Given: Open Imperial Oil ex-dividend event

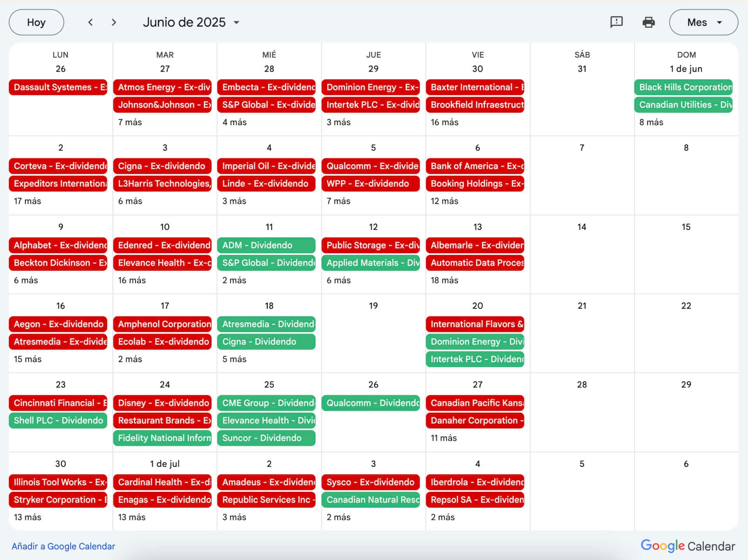Looking at the screenshot, I should coord(266,166).
